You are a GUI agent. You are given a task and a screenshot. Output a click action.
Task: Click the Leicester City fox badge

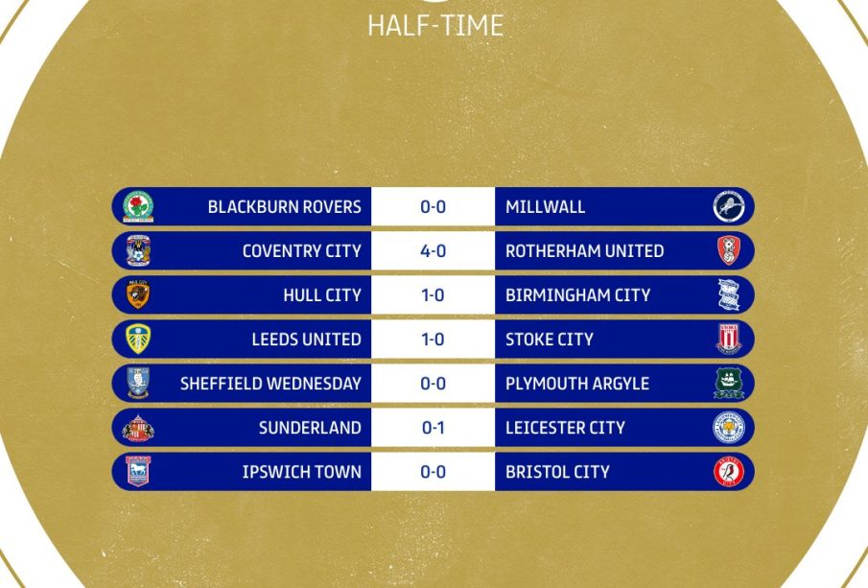pyautogui.click(x=729, y=427)
